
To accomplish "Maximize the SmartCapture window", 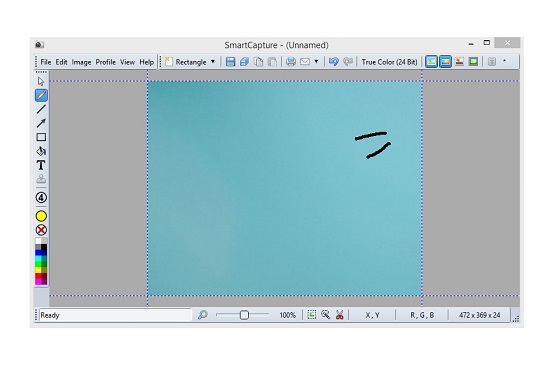I will (487, 43).
